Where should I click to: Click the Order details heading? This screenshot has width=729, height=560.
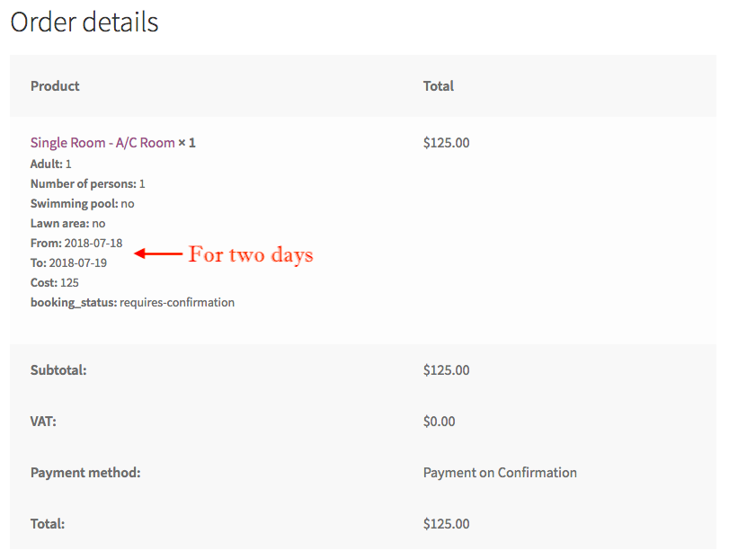(84, 22)
